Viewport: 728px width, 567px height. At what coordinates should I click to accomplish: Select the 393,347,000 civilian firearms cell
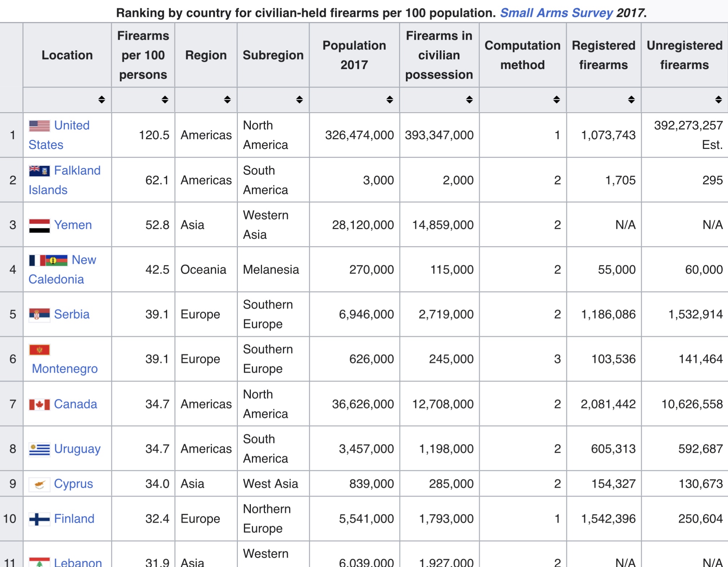pos(439,135)
